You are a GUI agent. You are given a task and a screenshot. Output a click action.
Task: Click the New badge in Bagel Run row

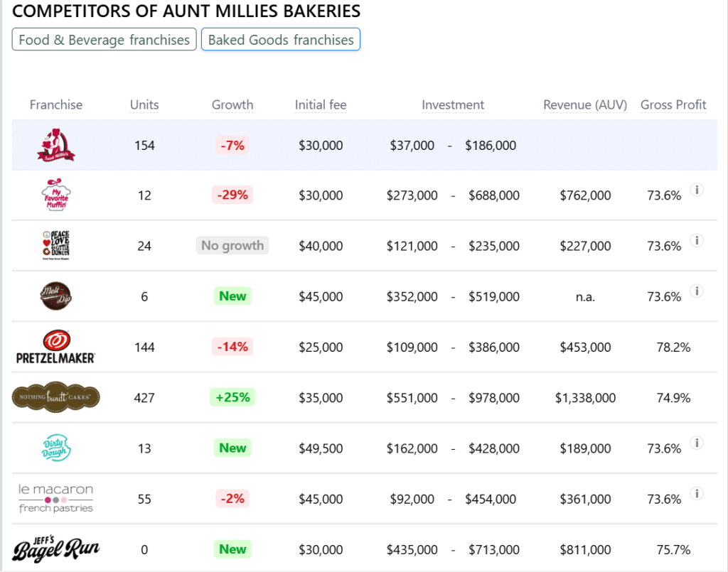tap(232, 549)
